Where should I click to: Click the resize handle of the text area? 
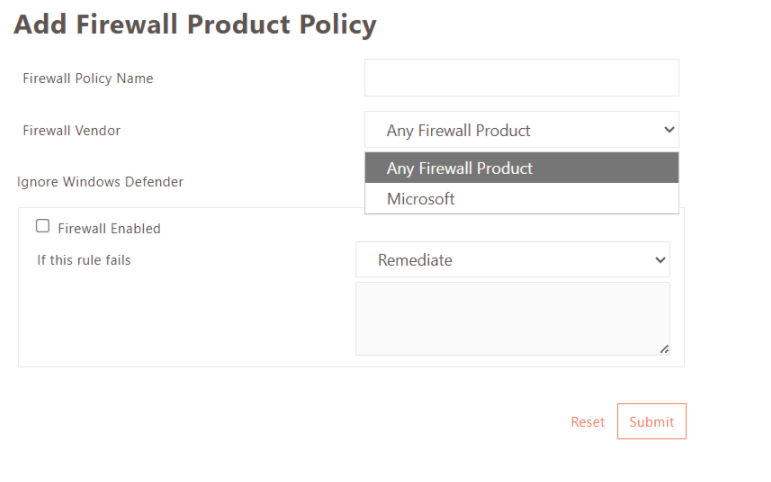coord(664,349)
